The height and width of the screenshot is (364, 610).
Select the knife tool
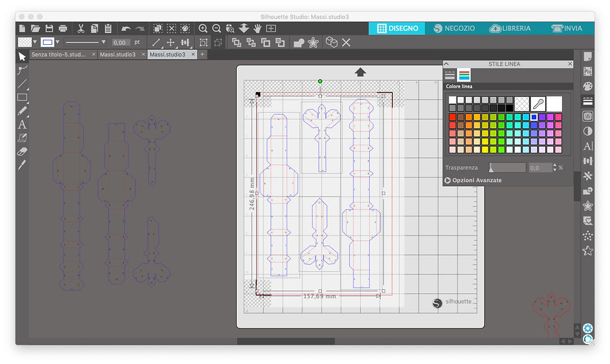(x=22, y=165)
